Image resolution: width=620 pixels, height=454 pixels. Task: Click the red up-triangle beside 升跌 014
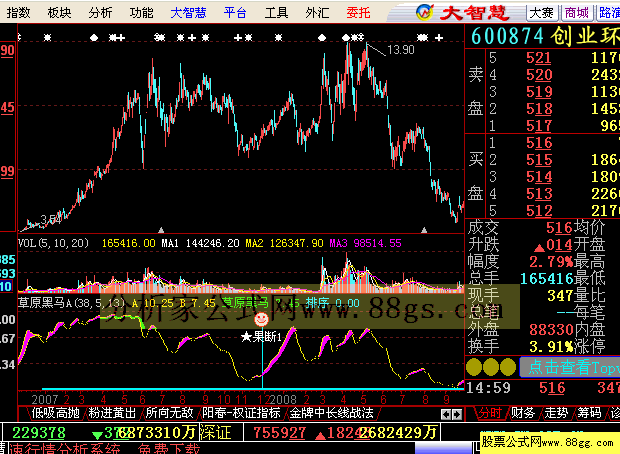pos(539,248)
